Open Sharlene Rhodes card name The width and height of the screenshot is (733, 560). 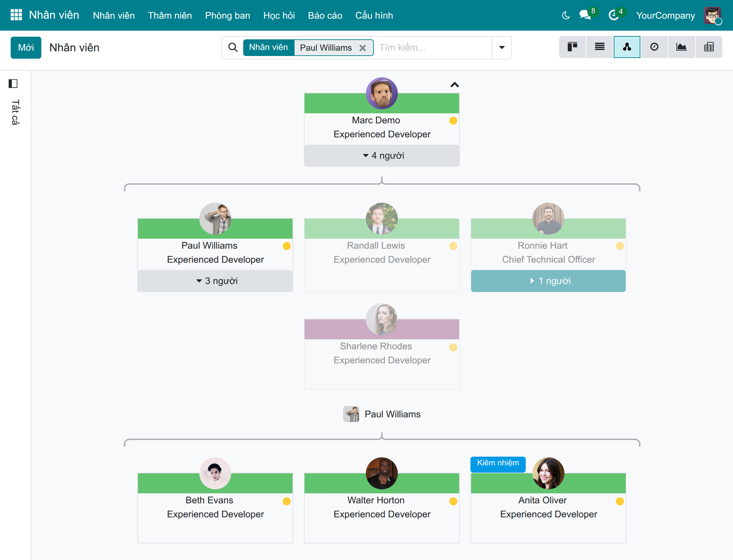[376, 346]
